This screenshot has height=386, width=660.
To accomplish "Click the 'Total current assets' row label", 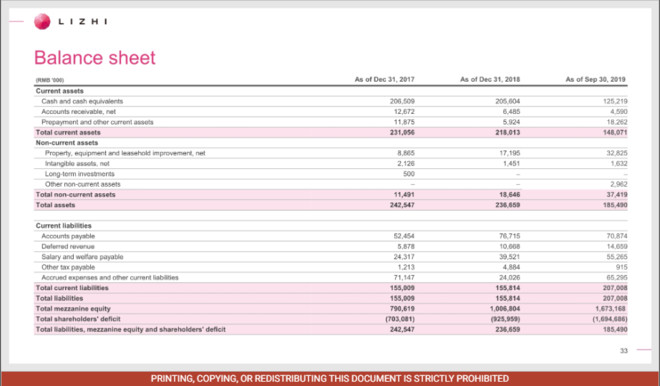I will (68, 133).
